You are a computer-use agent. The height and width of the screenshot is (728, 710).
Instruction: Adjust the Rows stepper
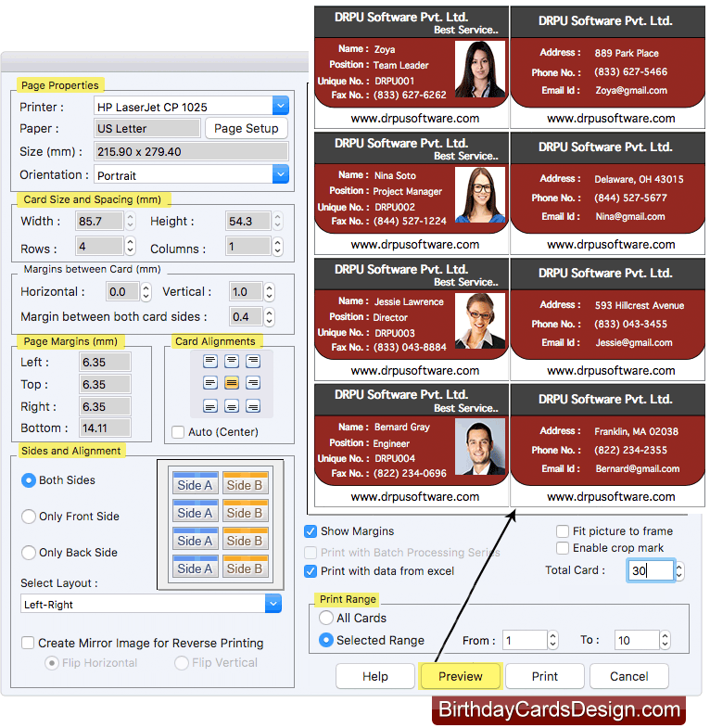(131, 246)
